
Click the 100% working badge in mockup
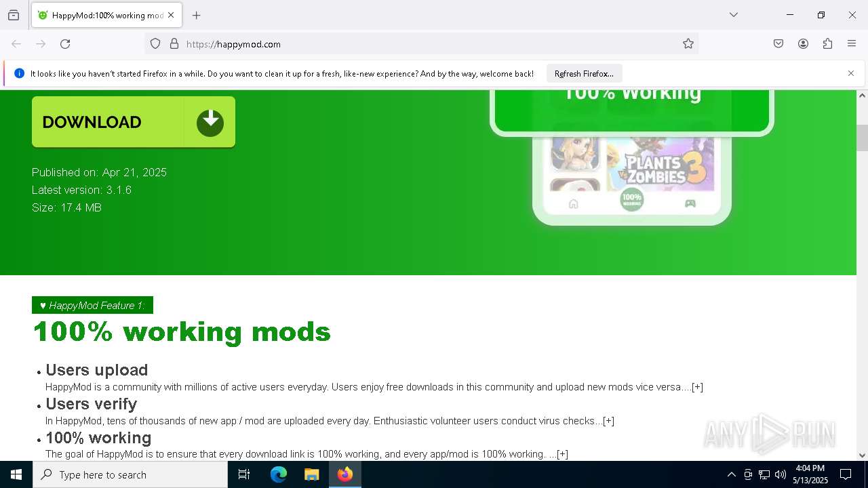click(x=632, y=201)
